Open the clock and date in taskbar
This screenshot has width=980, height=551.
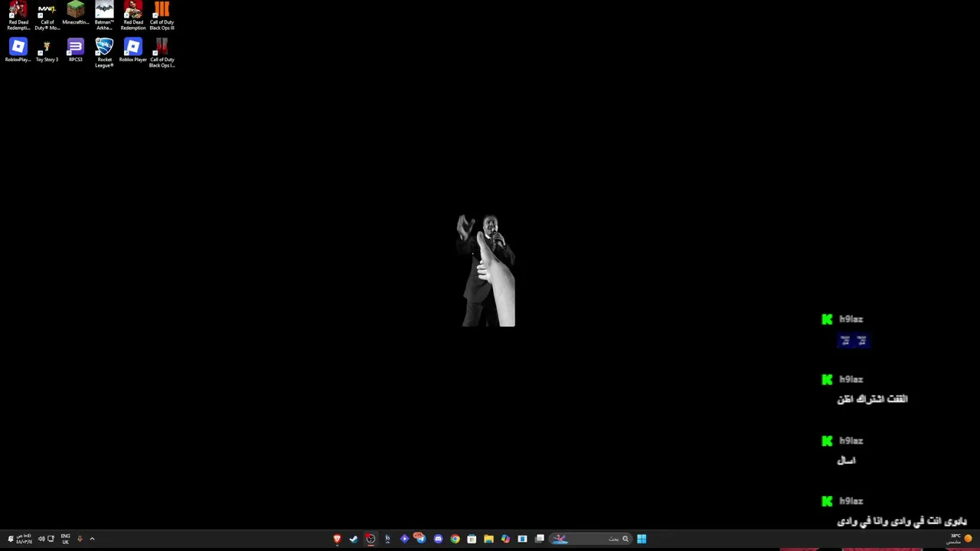24,539
